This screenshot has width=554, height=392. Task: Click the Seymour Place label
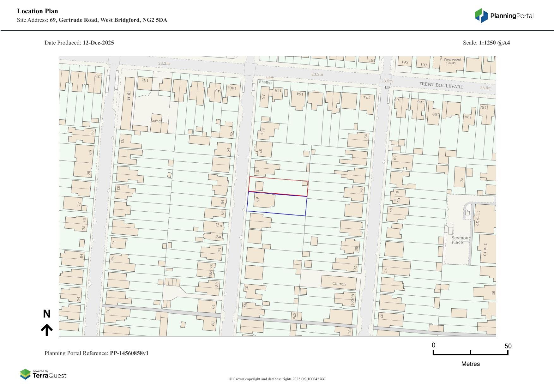point(461,240)
